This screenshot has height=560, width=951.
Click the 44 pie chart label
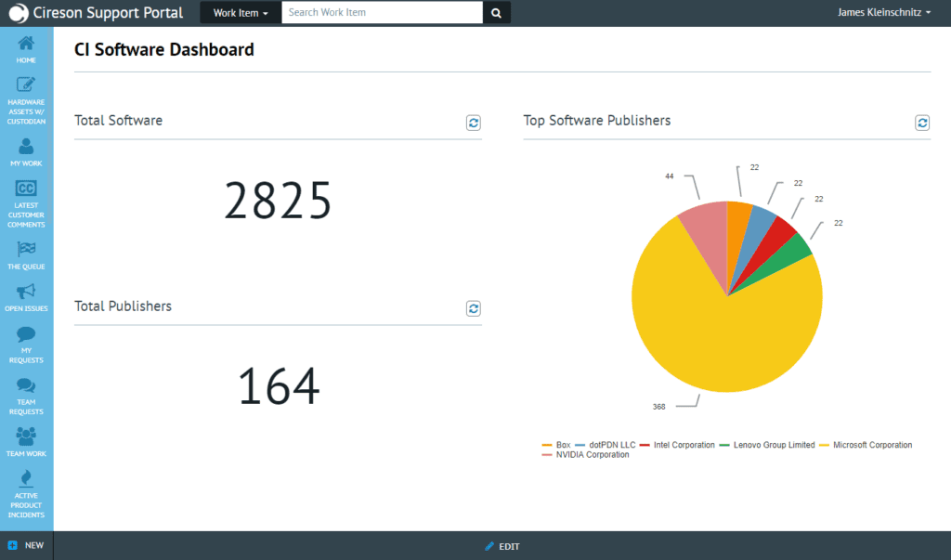669,176
